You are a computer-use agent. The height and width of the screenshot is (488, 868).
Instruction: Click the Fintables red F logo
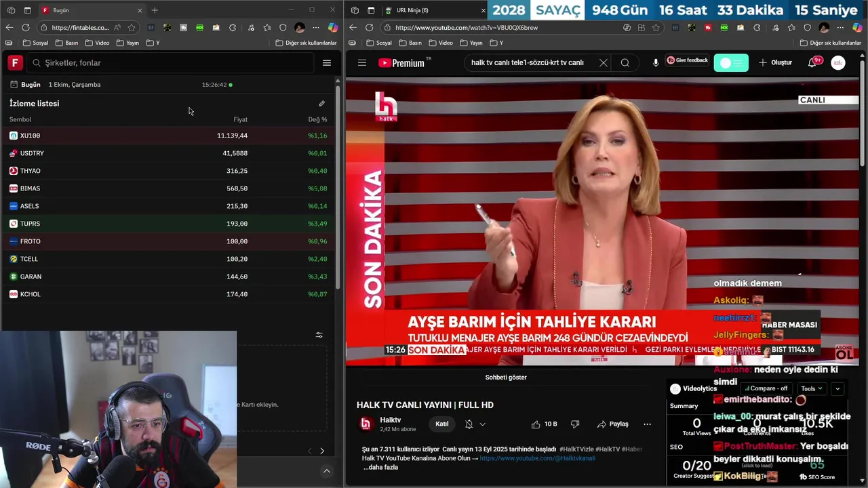(x=15, y=63)
